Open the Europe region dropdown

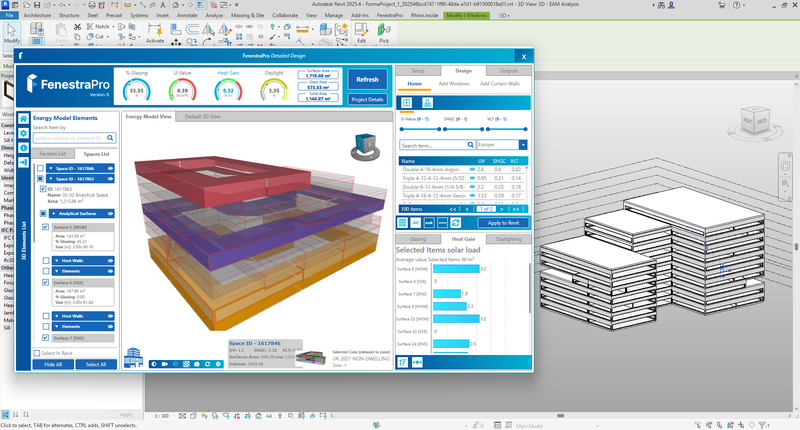[523, 145]
